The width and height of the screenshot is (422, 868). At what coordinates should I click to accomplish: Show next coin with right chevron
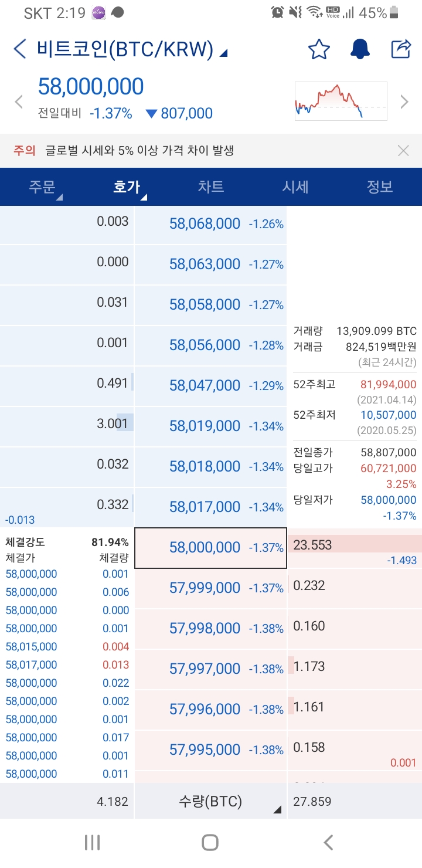(404, 101)
